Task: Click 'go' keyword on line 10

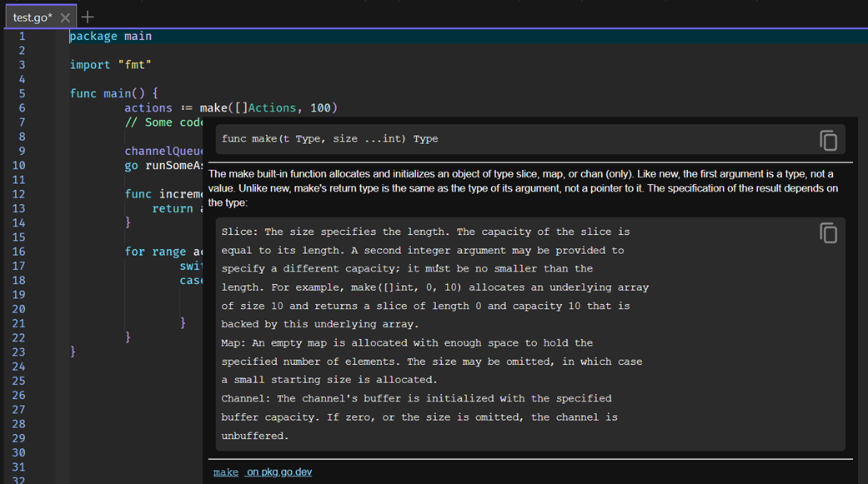Action: 131,166
